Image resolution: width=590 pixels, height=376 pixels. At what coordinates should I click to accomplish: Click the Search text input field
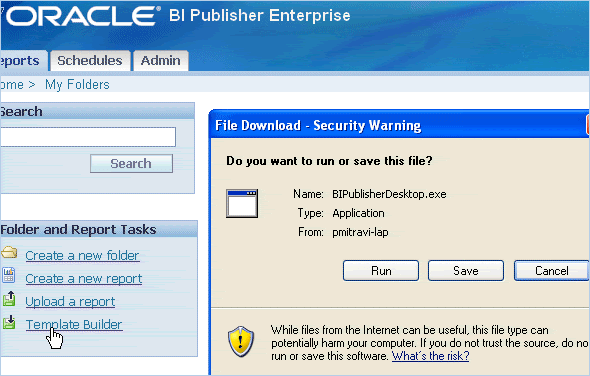click(88, 137)
